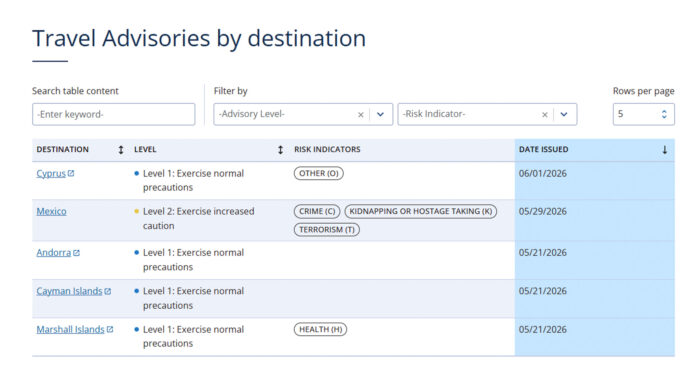
Task: Clear the Advisory Level filter with X
Action: (361, 115)
